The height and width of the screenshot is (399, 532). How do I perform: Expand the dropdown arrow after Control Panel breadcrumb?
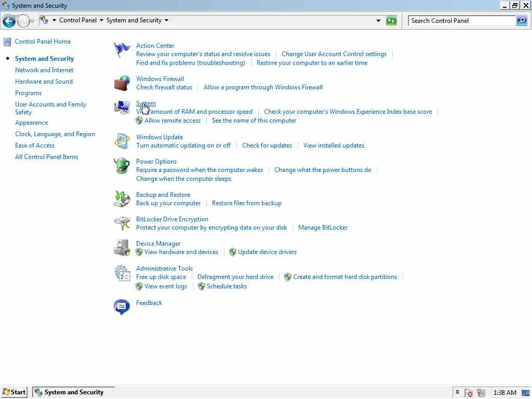point(101,20)
